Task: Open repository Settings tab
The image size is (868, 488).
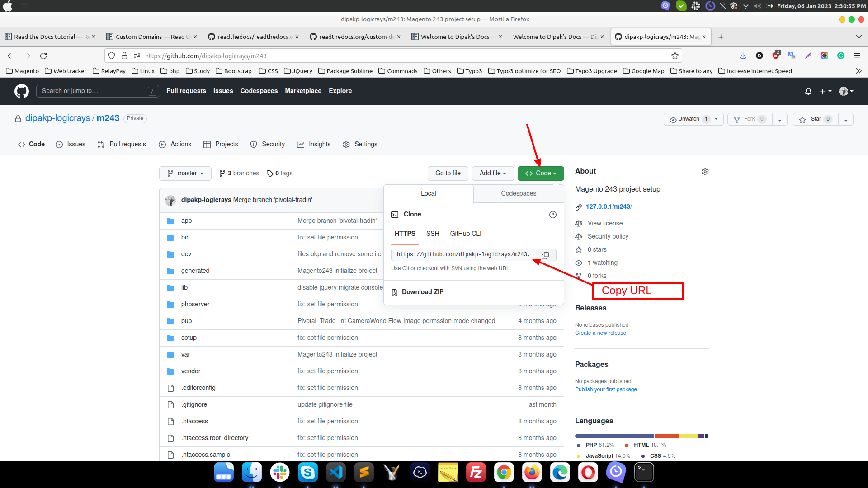Action: coord(360,145)
